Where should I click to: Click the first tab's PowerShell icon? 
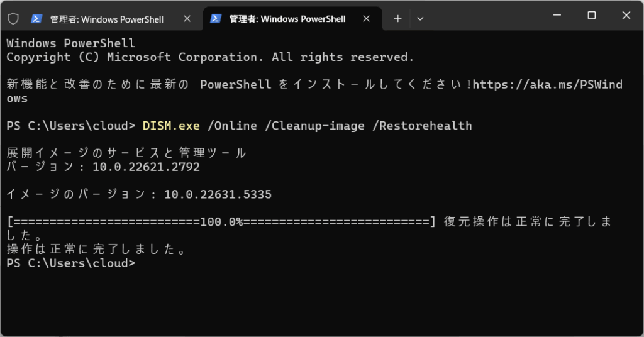37,19
